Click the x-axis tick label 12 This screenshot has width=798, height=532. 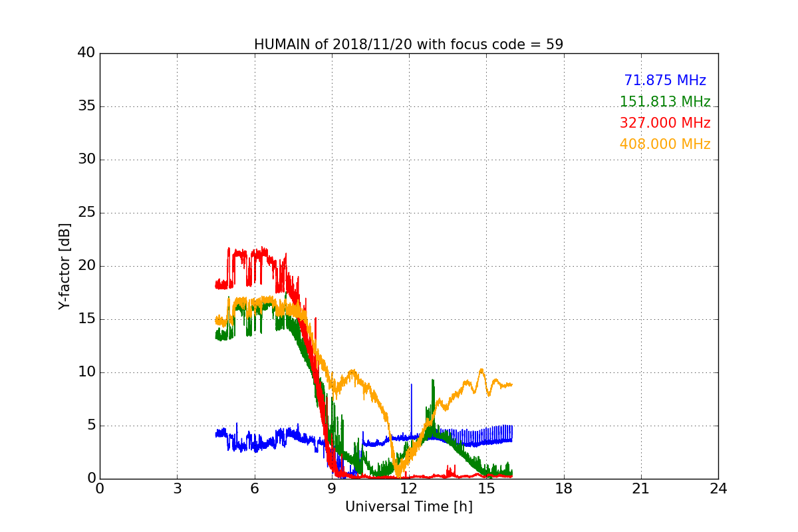[x=409, y=489]
